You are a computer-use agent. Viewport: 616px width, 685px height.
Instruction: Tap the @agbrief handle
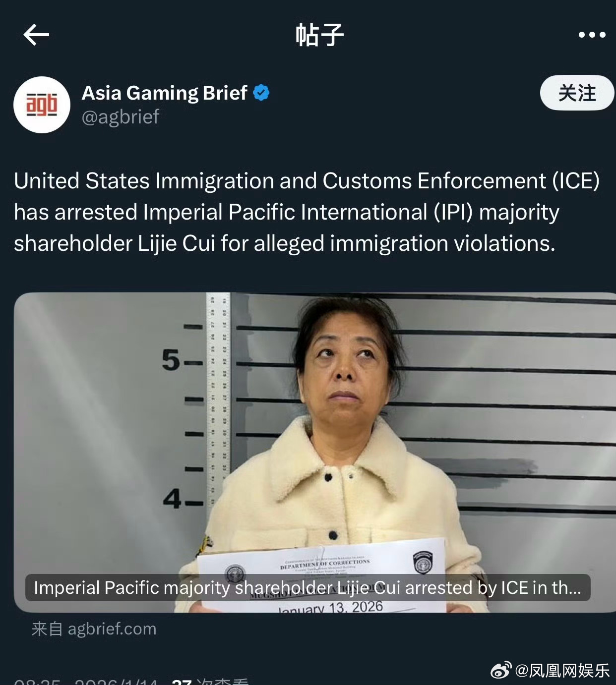[120, 117]
